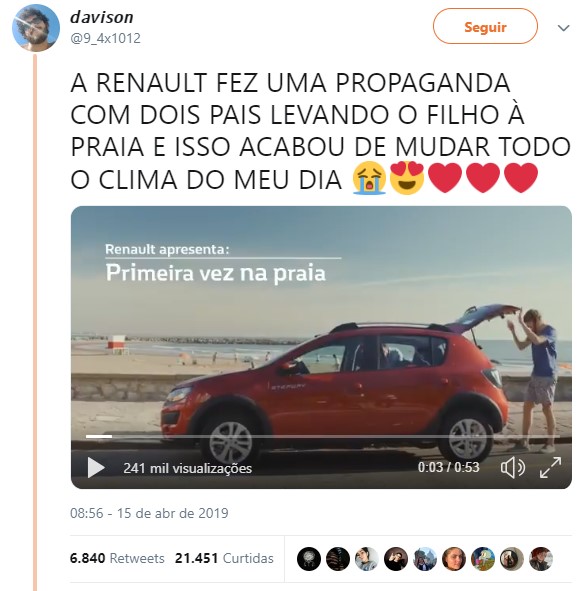Screen dimensions: 579x591
Task: Open the second liker's dark avatar
Action: click(338, 559)
